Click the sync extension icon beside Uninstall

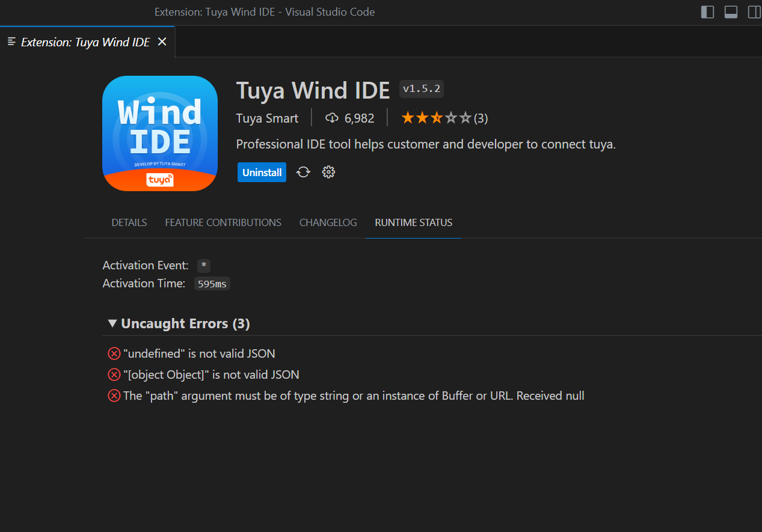tap(304, 173)
